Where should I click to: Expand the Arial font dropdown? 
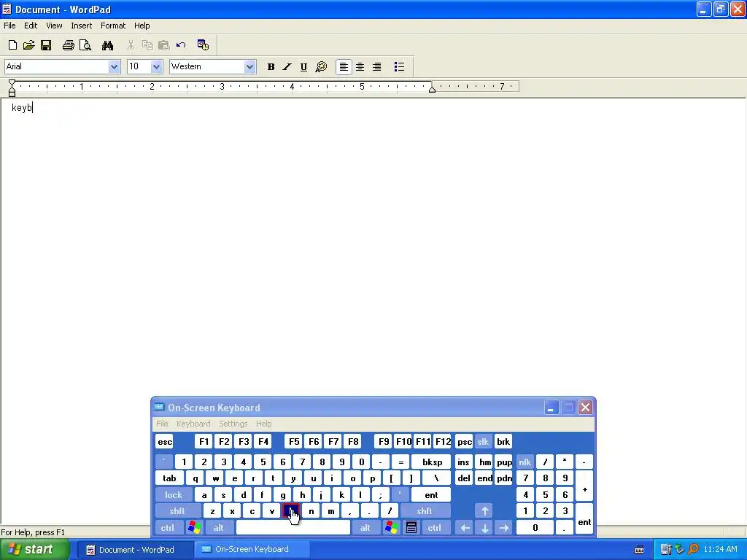114,66
